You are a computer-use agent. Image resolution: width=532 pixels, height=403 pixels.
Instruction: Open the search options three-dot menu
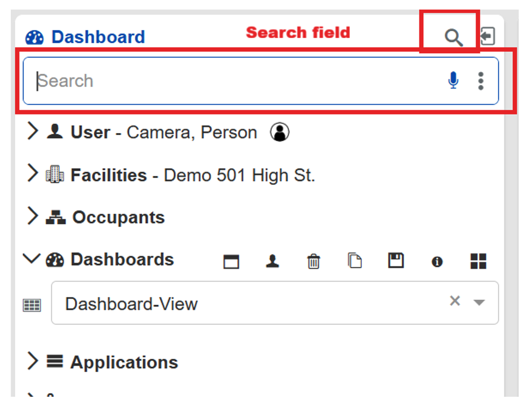point(481,81)
